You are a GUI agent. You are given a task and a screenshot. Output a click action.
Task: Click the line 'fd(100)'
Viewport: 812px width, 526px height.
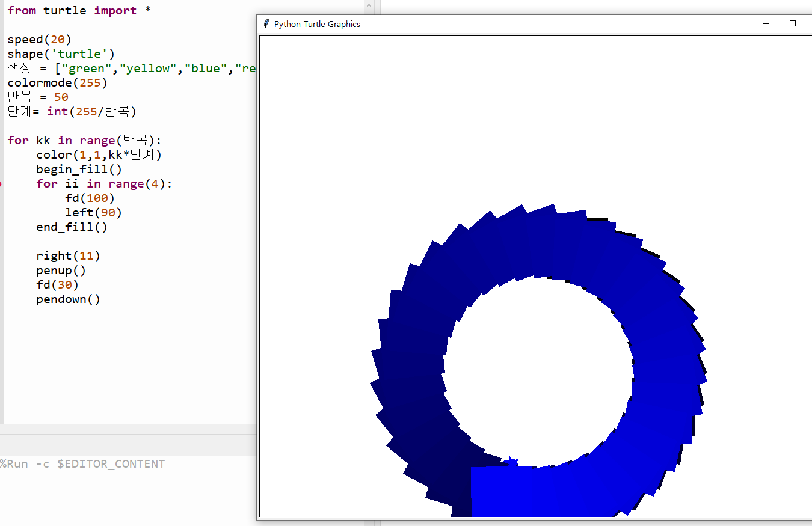(90, 198)
